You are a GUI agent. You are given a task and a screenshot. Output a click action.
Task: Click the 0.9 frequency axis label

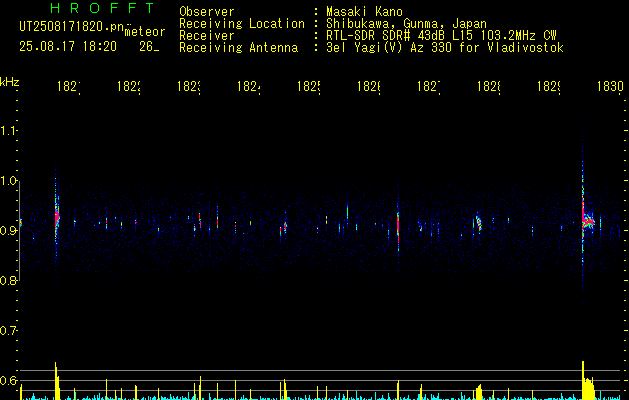point(8,231)
